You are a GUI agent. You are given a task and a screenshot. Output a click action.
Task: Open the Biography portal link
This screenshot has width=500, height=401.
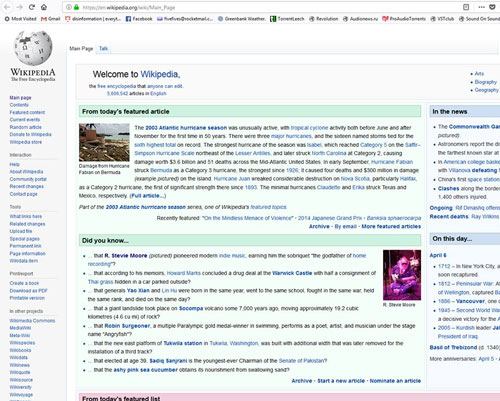486,82
